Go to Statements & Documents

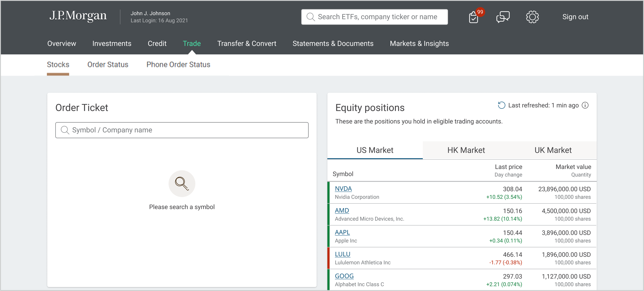[x=333, y=43]
